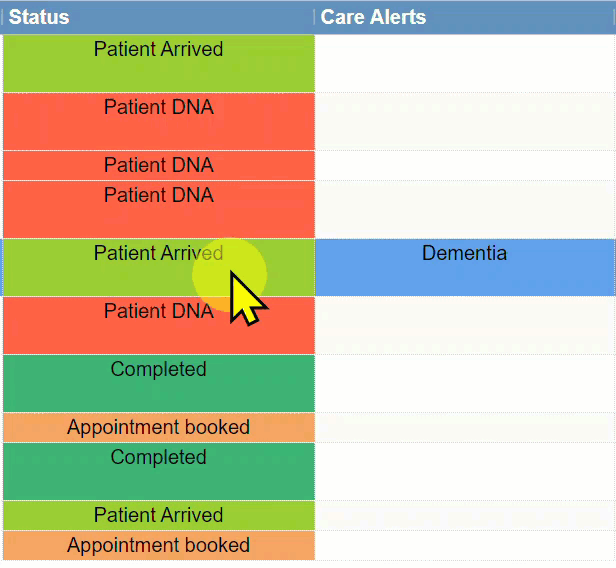Open the Dementia care alert cell

point(464,267)
